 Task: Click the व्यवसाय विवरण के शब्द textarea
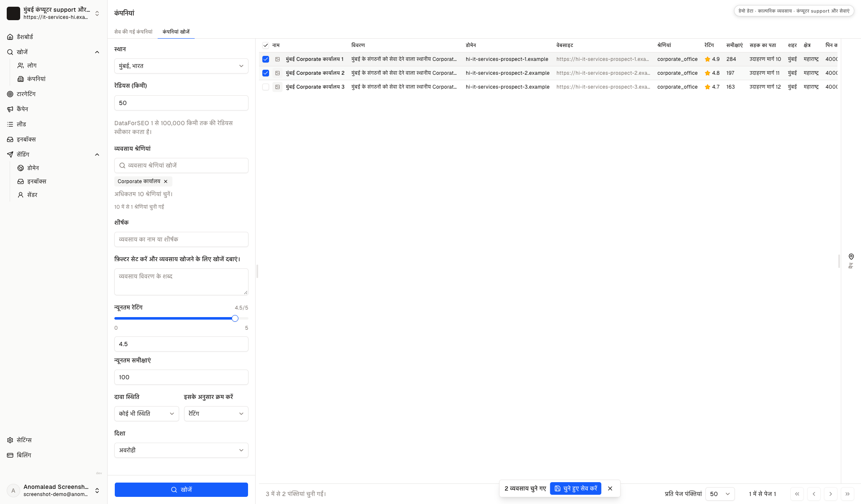click(181, 282)
